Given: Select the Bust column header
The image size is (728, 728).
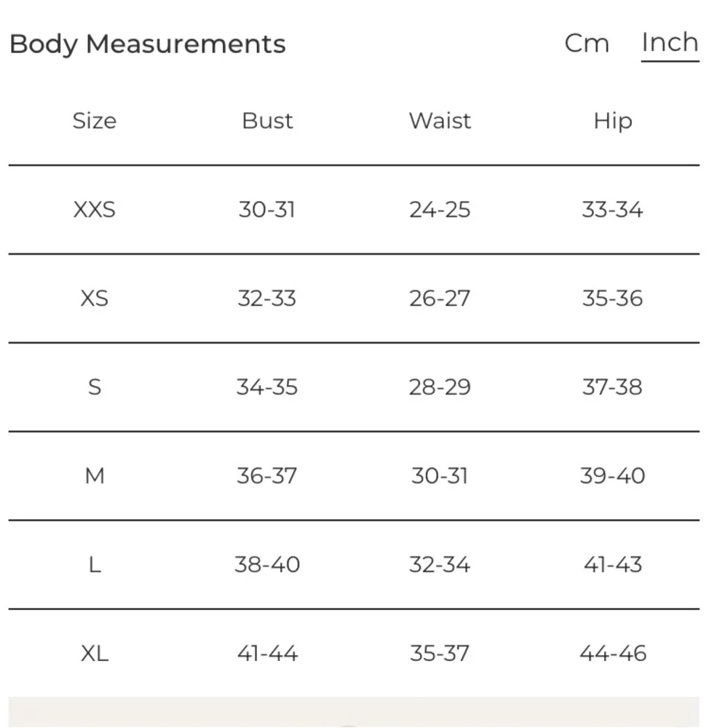Looking at the screenshot, I should (267, 121).
